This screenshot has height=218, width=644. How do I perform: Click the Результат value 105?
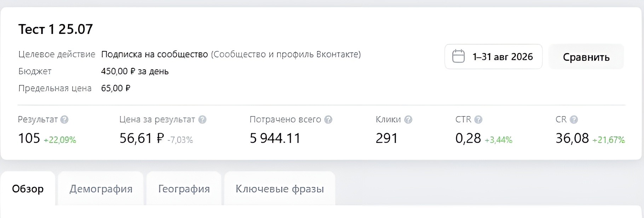coord(29,138)
